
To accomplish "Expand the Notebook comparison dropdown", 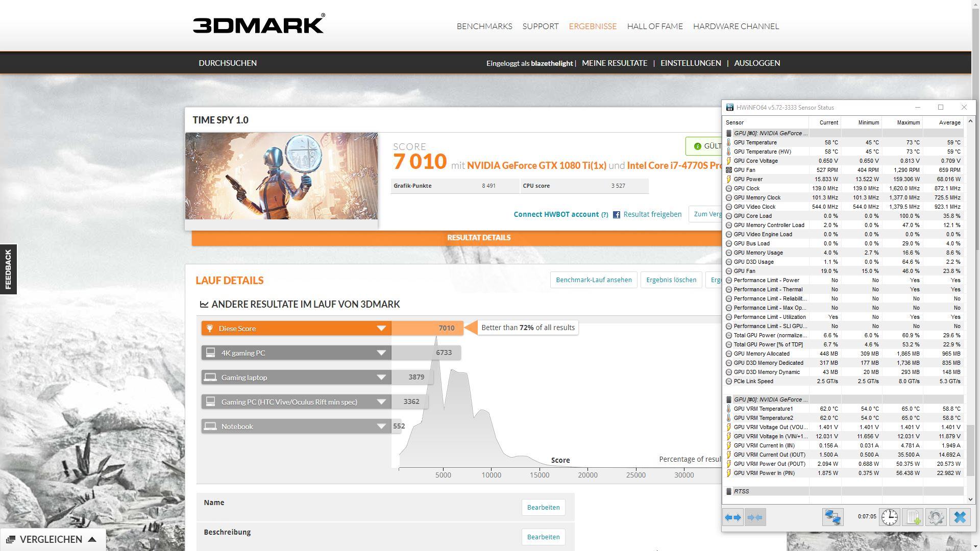I will coord(381,427).
